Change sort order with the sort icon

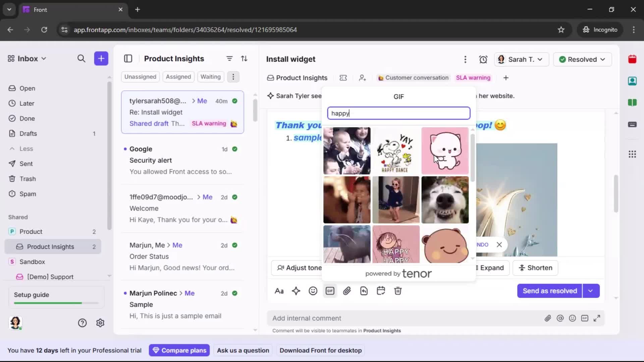click(x=245, y=58)
